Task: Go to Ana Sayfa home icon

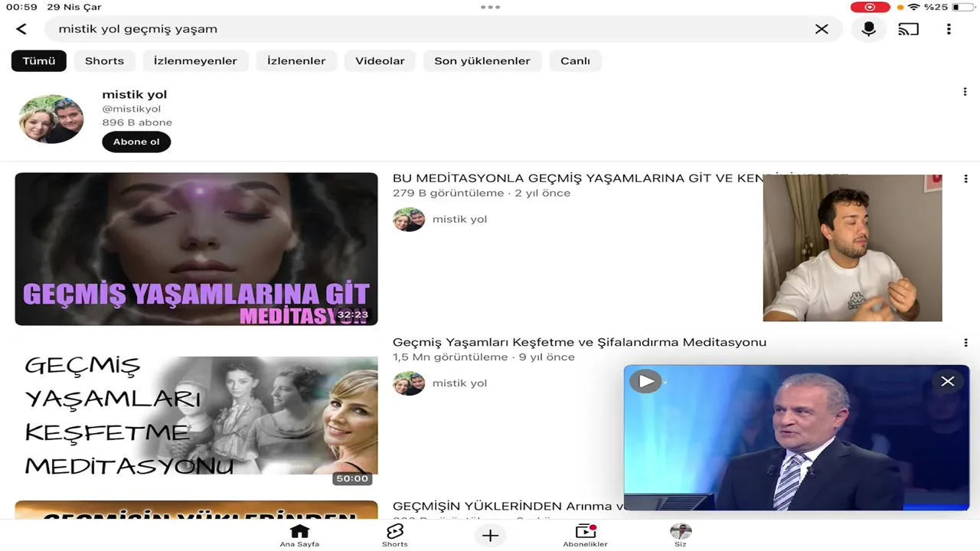Action: pyautogui.click(x=299, y=535)
